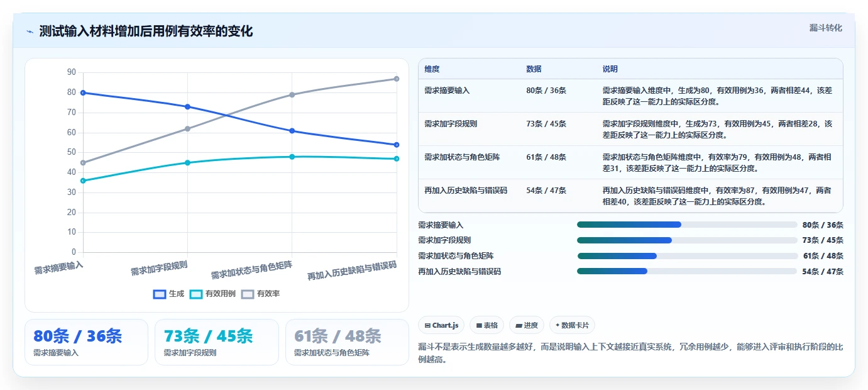Viewport: 868px width, 390px height.
Task: Select the 进度 tag
Action: [x=527, y=325]
